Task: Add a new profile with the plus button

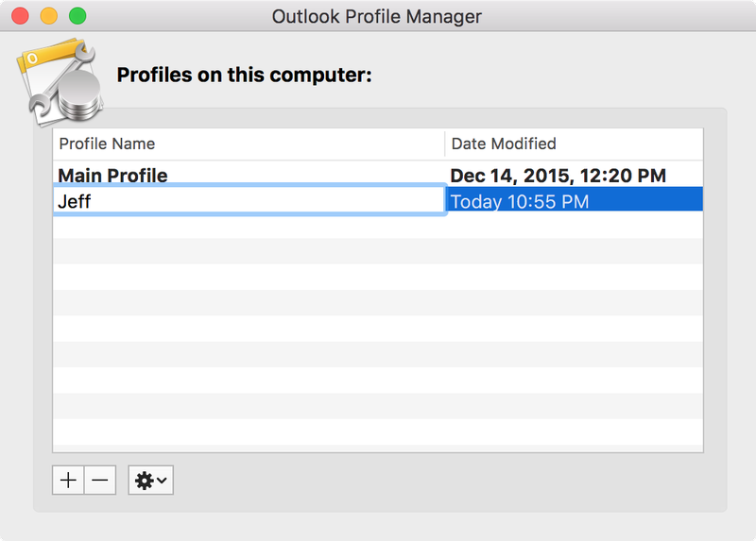Action: click(68, 480)
